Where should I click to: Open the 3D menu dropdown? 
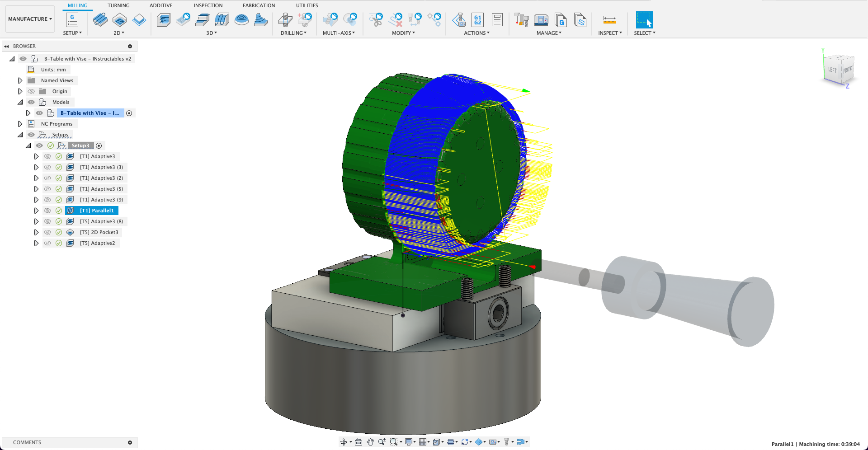pos(212,33)
